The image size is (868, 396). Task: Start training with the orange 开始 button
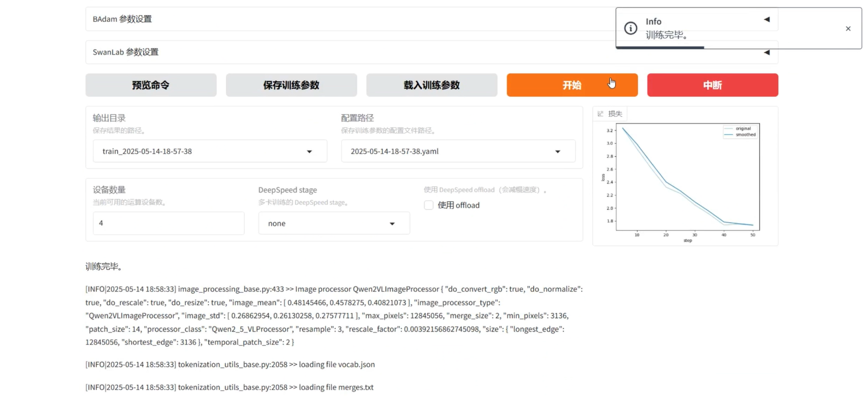572,85
